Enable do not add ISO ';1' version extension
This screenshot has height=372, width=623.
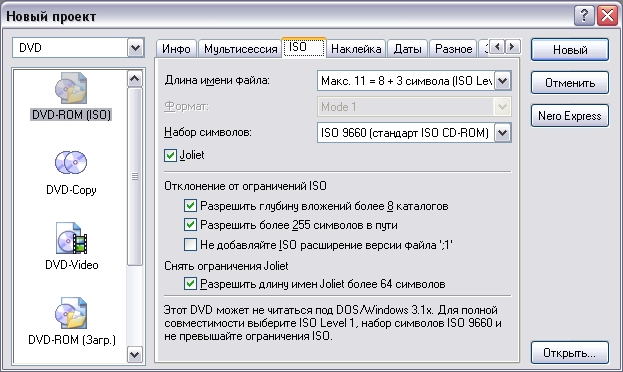click(190, 244)
